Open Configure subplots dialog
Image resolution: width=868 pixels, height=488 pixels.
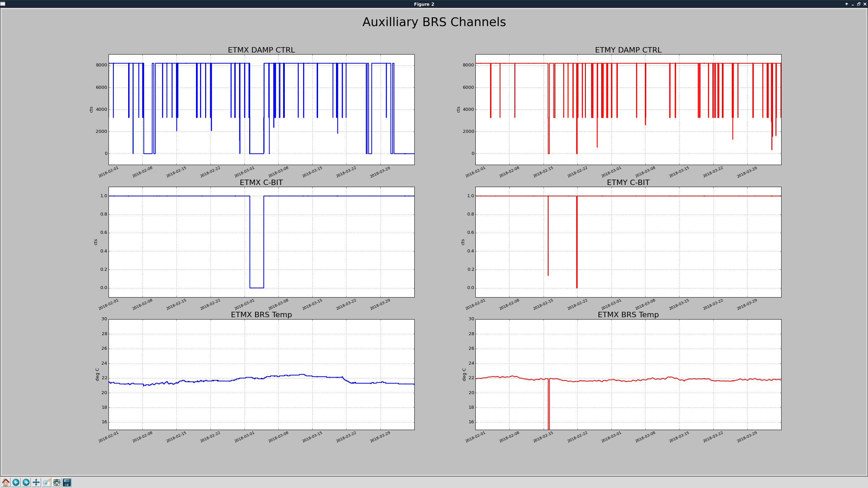57,482
